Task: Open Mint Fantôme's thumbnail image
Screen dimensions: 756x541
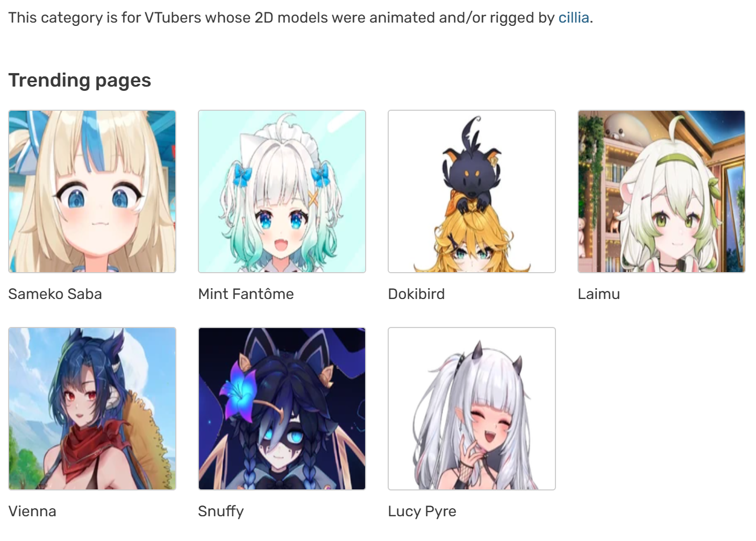Action: (x=282, y=191)
